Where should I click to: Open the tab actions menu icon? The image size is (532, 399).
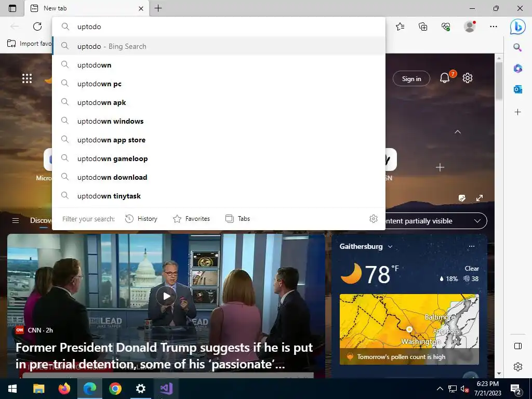[x=12, y=8]
